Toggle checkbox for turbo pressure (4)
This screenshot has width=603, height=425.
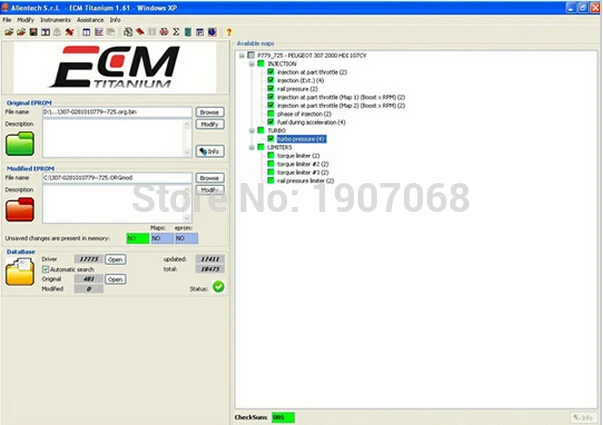tap(271, 138)
